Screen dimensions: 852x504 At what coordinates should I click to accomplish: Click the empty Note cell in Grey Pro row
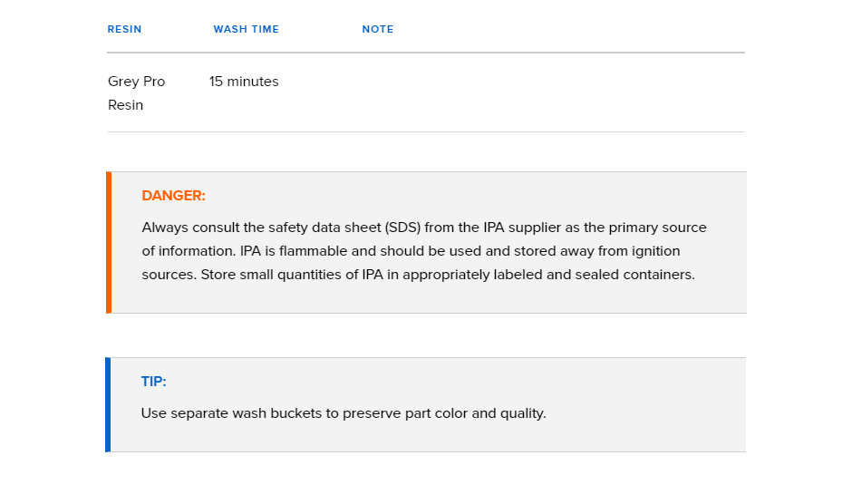(553, 92)
